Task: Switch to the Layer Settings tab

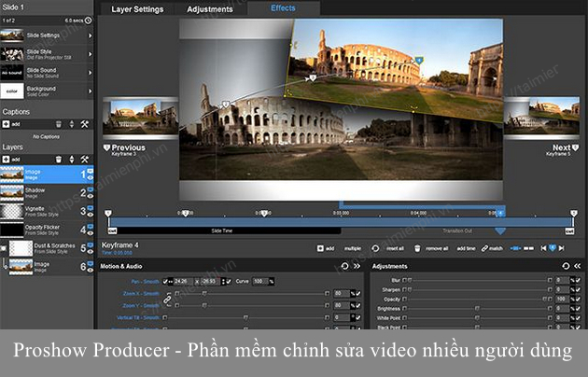Action: 137,9
